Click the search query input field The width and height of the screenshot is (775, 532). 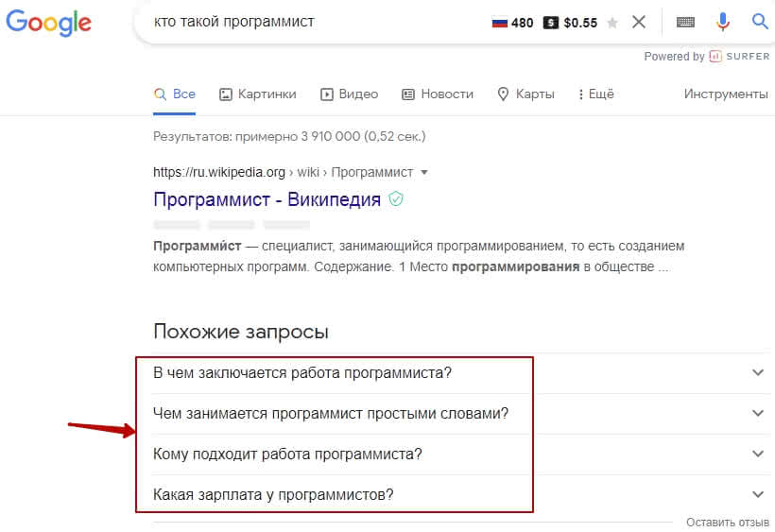pos(317,22)
